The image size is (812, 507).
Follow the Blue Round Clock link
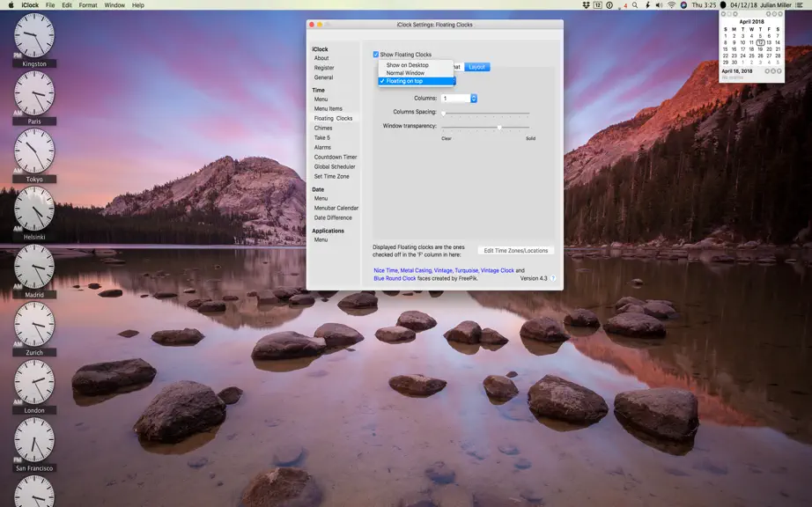point(395,278)
